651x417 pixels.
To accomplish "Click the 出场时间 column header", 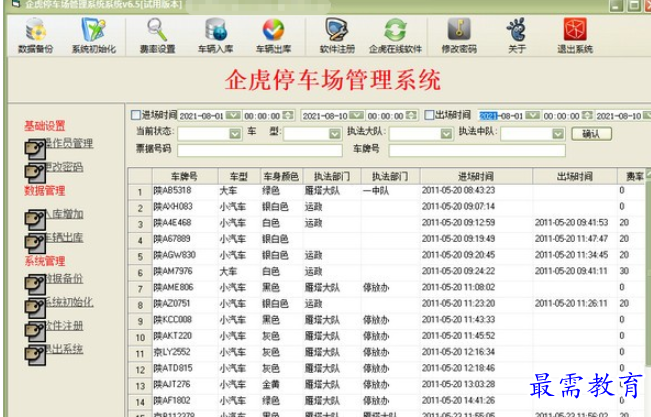I will click(x=575, y=176).
